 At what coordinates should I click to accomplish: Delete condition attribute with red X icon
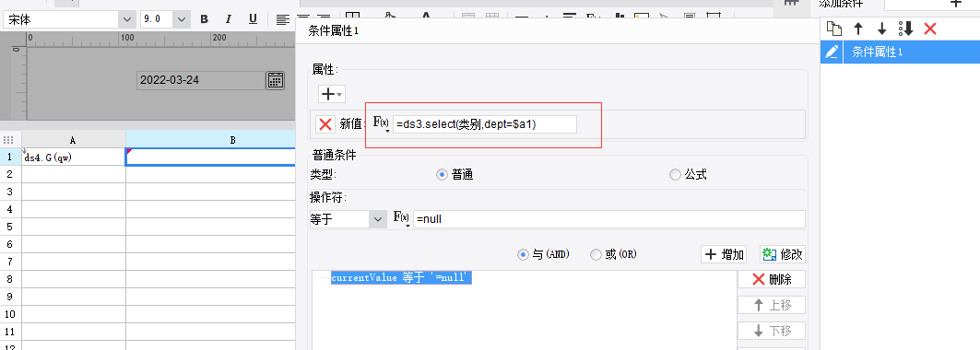tap(930, 28)
